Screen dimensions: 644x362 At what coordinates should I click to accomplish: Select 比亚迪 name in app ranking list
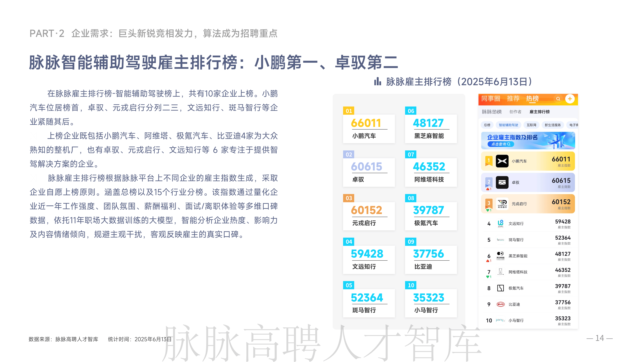click(514, 304)
